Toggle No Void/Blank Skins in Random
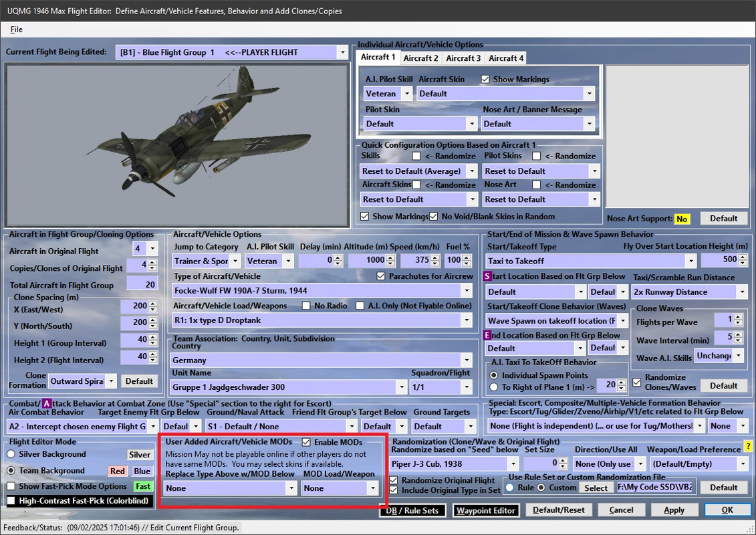This screenshot has width=756, height=535. click(433, 216)
